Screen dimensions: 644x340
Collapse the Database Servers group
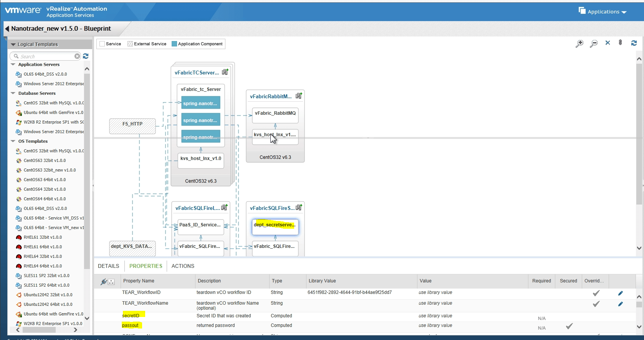tap(13, 93)
